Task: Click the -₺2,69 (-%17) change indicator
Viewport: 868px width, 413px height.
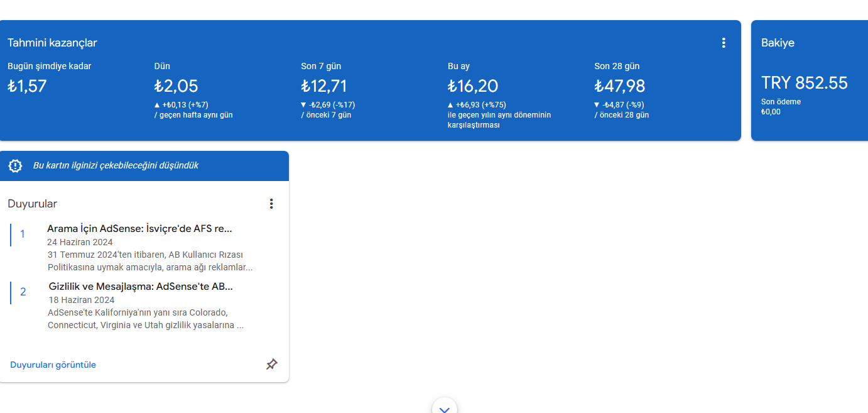Action: pos(328,105)
